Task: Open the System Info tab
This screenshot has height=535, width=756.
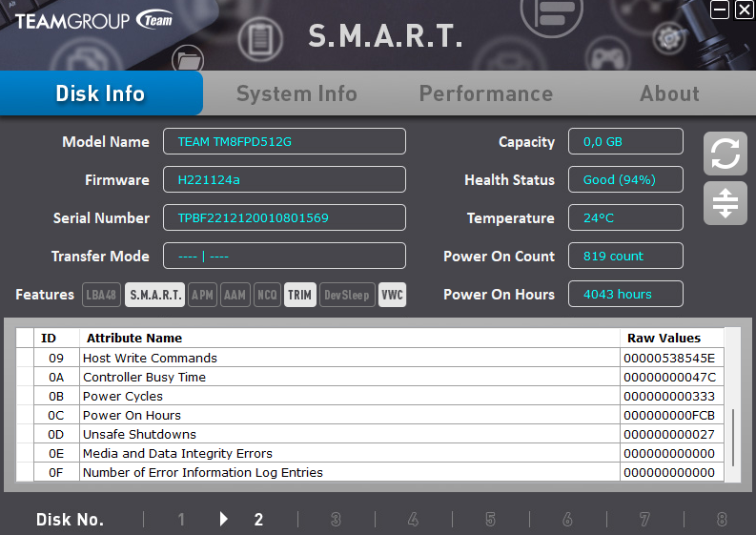Action: coord(296,93)
